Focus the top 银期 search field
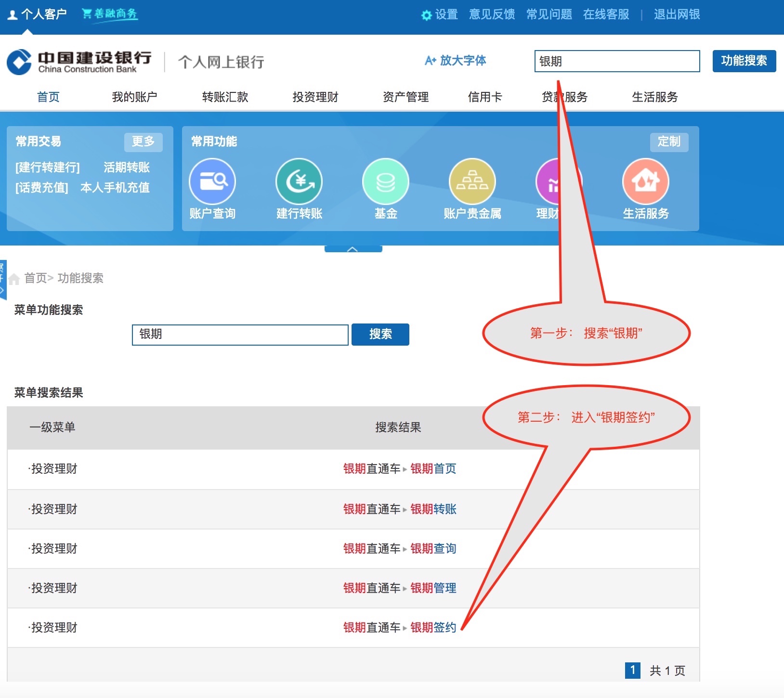This screenshot has width=784, height=698. point(617,61)
